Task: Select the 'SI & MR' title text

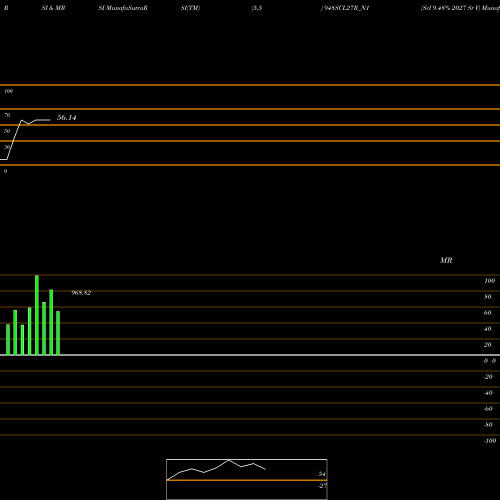Action: point(53,8)
